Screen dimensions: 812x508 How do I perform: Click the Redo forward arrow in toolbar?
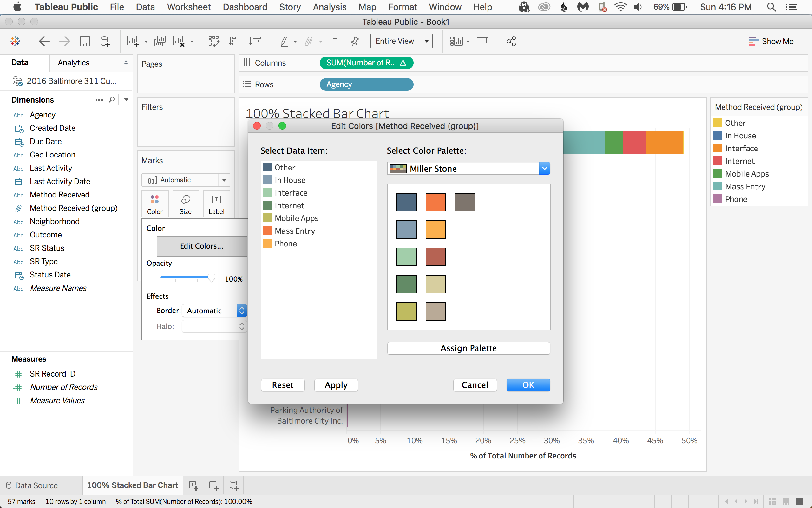tap(64, 41)
